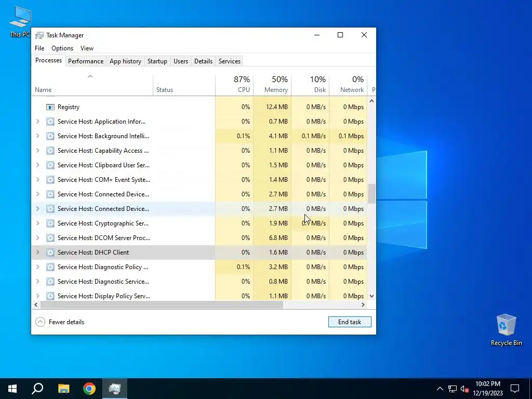
Task: Click the Task Manager title bar icon
Action: click(39, 35)
